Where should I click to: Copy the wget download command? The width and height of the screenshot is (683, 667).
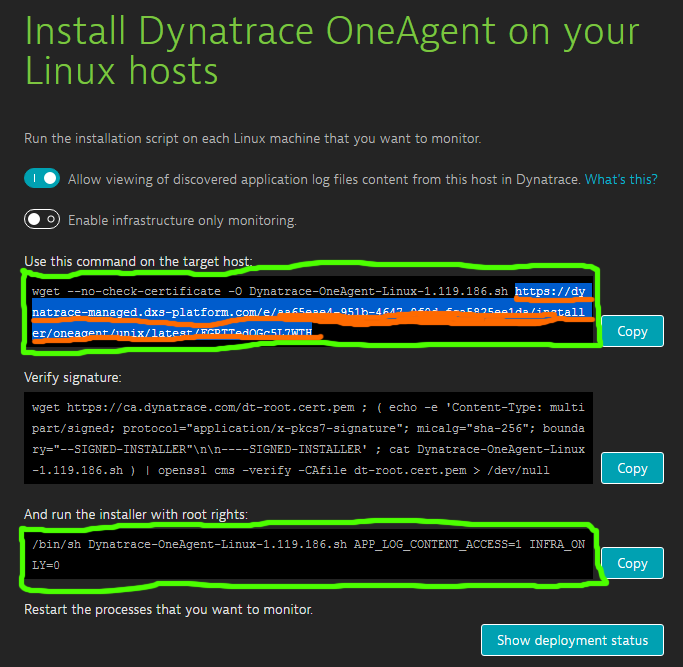(632, 332)
